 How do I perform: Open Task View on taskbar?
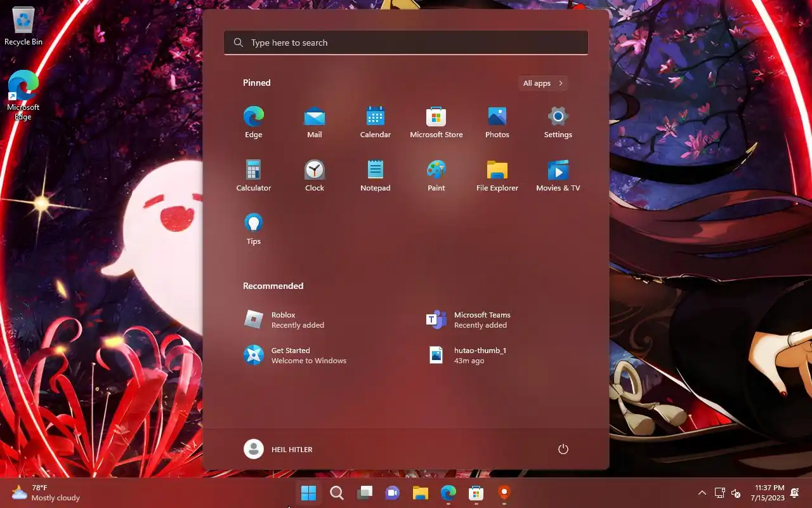(365, 493)
